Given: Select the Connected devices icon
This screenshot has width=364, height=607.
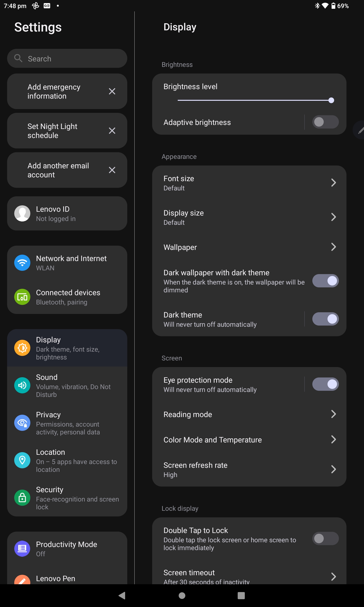Looking at the screenshot, I should pos(22,297).
